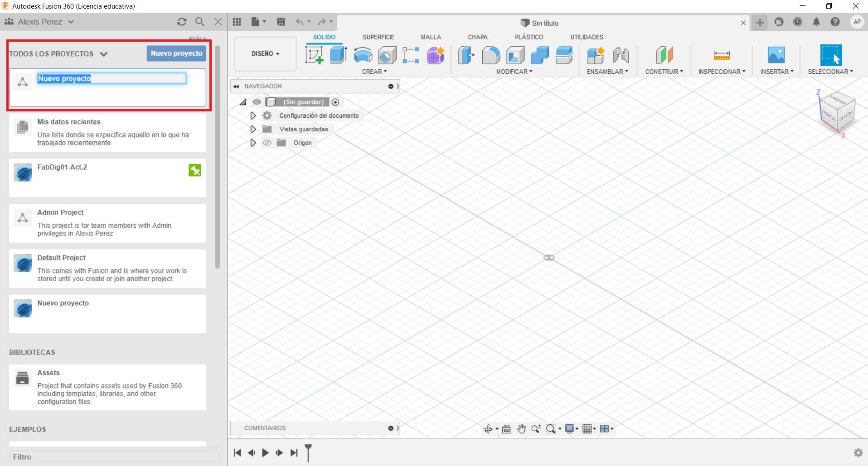The width and height of the screenshot is (868, 466).
Task: Switch to the PLÁSTICO tab
Action: coord(529,37)
